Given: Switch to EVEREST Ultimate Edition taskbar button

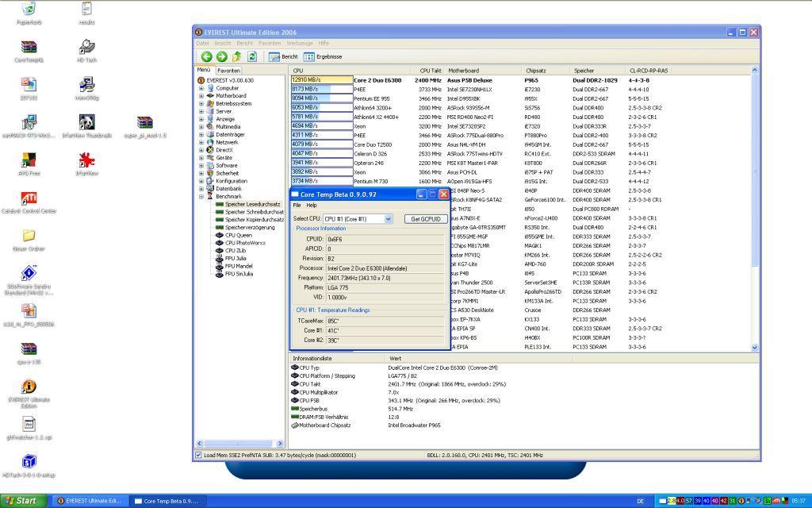Looking at the screenshot, I should (89, 502).
